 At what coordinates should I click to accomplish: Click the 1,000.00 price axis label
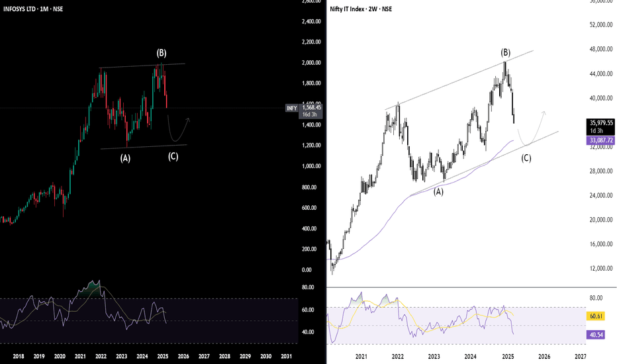pos(311,166)
